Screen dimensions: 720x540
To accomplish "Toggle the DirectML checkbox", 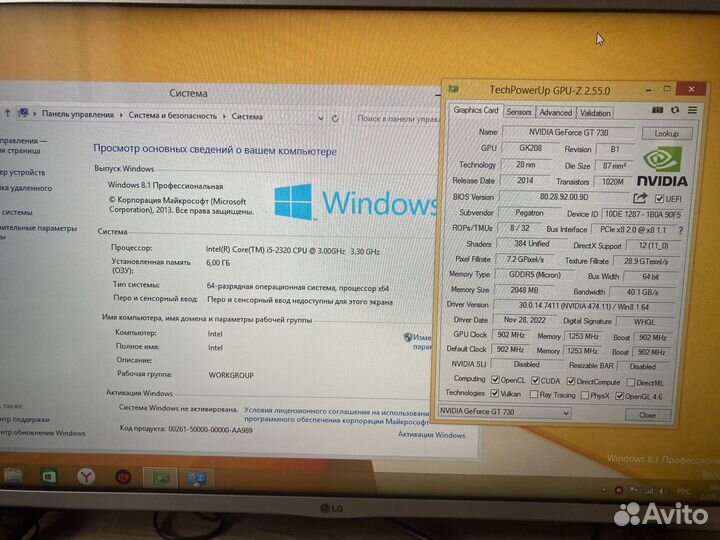I will pos(631,382).
